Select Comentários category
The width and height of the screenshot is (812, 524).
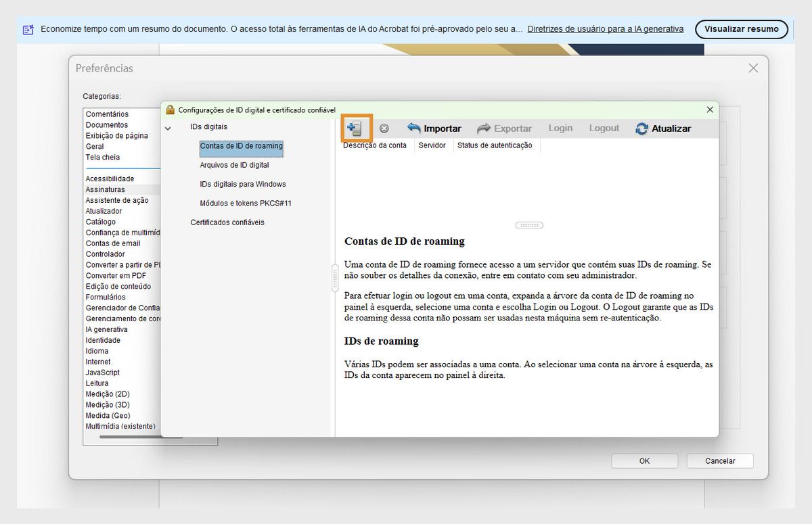point(107,114)
